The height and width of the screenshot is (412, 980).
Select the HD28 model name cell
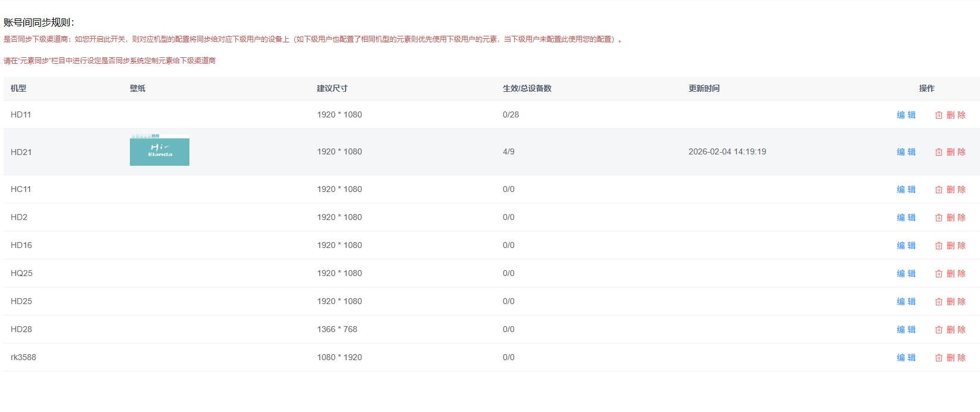pos(21,329)
